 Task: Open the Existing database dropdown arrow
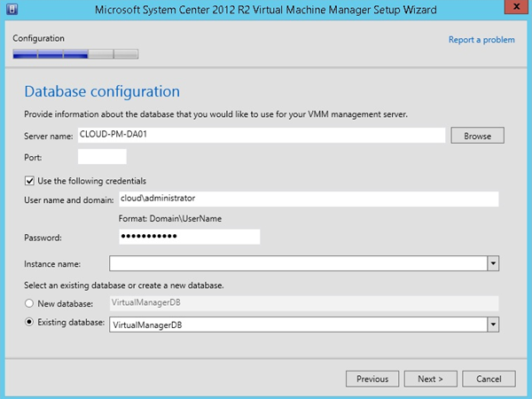coord(493,325)
